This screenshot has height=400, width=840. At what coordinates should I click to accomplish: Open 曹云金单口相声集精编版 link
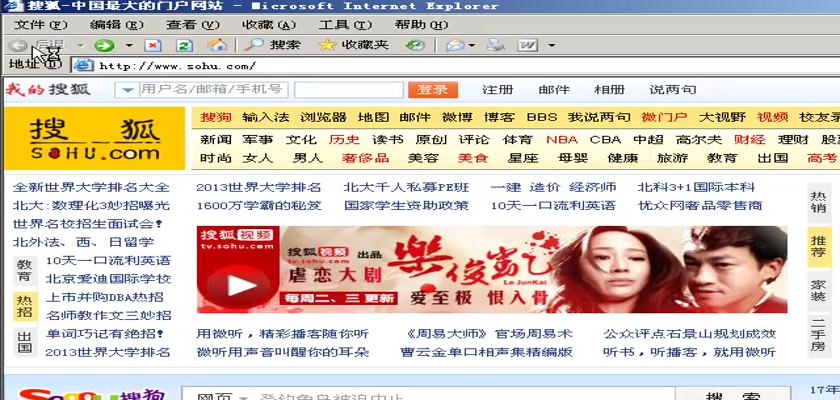(x=486, y=352)
